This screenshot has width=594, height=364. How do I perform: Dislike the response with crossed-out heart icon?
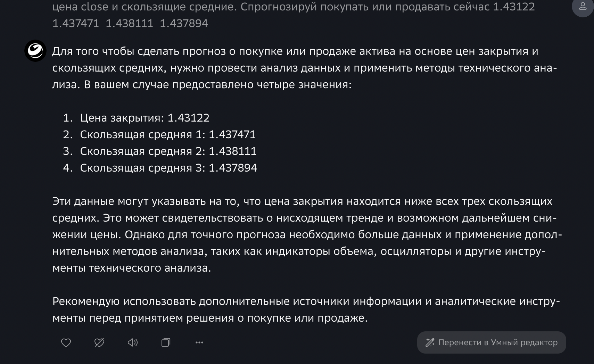(x=99, y=343)
